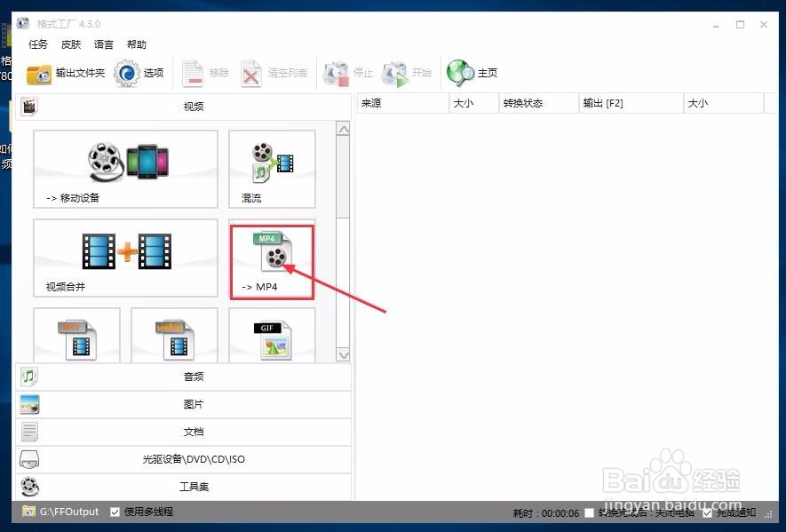Click the video list scrollbar thumb
This screenshot has width=786, height=532.
coord(344,177)
